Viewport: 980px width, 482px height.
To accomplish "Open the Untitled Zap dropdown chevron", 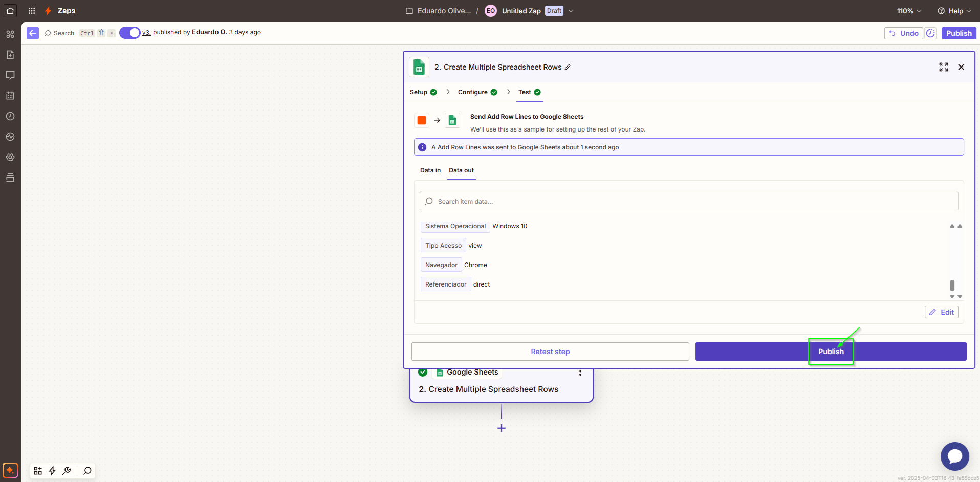I will tap(571, 11).
